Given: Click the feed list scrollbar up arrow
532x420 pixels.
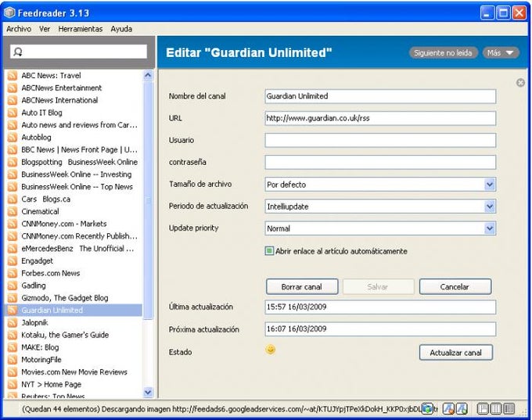Looking at the screenshot, I should pyautogui.click(x=148, y=75).
